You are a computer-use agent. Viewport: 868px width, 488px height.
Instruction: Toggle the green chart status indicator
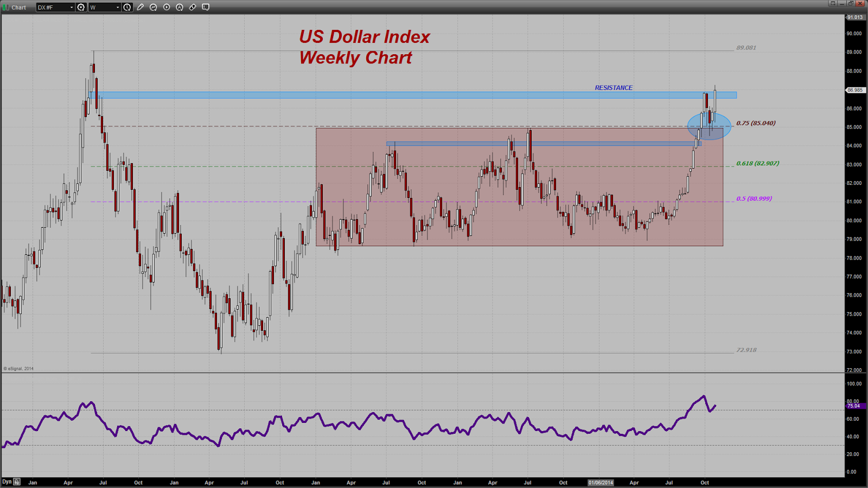pos(5,7)
